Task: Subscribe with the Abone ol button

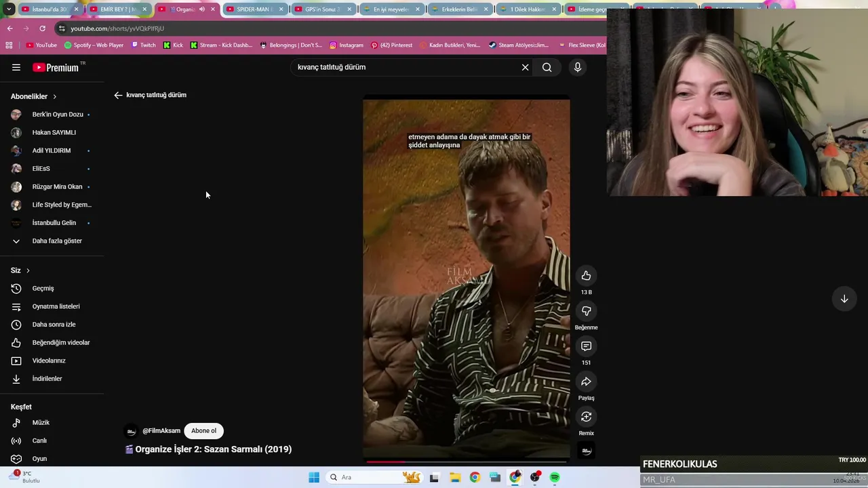Action: [203, 431]
